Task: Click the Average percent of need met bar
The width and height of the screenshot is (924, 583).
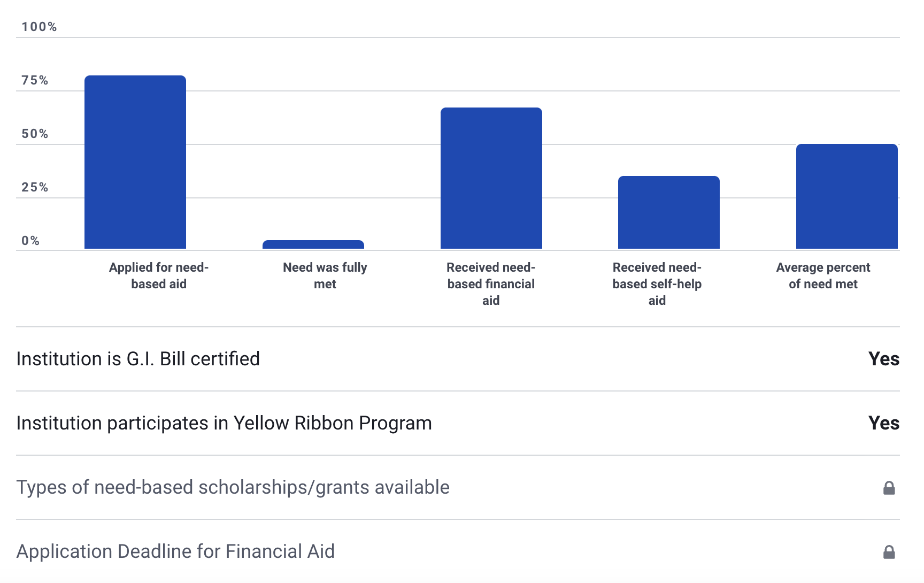Action: [846, 196]
